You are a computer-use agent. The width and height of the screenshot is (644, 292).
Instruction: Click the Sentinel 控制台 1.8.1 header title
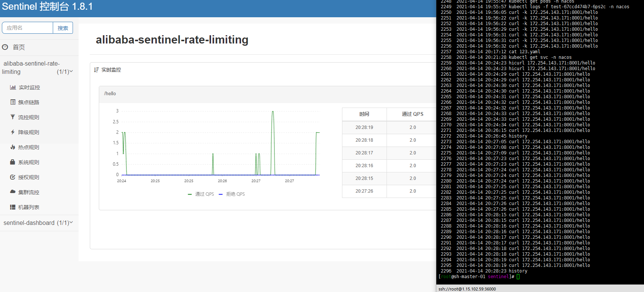tap(47, 7)
